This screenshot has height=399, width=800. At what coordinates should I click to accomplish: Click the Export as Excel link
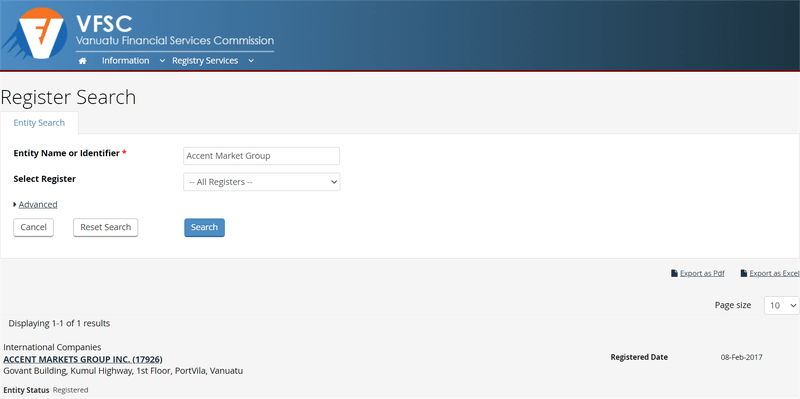(774, 273)
